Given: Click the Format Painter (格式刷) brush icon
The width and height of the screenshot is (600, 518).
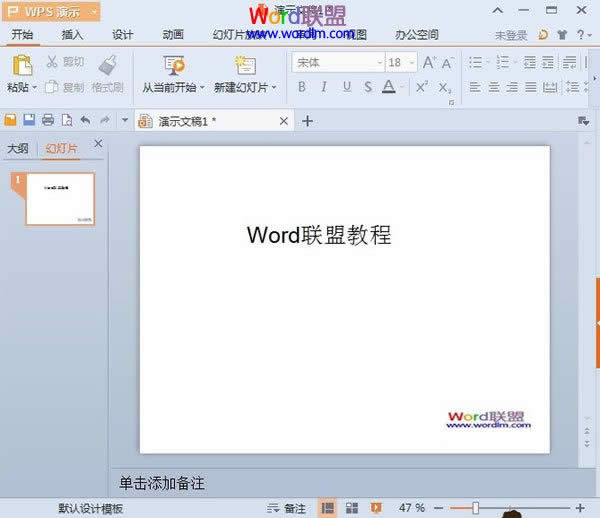Looking at the screenshot, I should point(109,66).
